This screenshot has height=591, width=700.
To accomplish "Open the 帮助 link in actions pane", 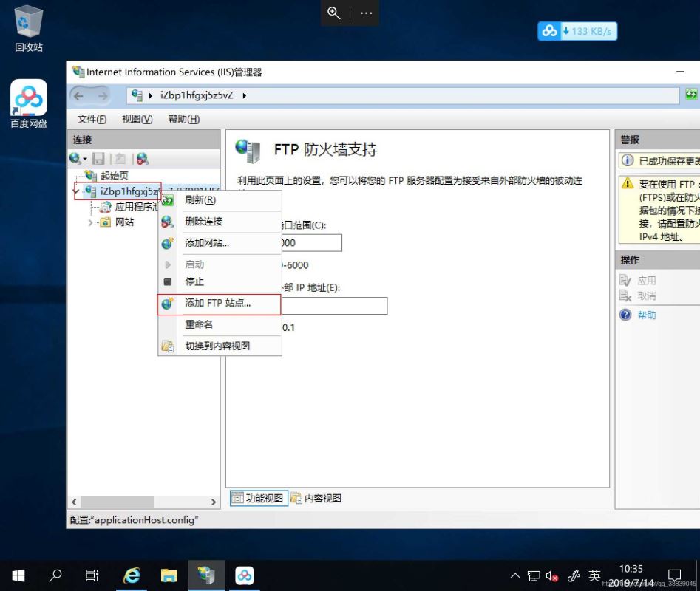I will tap(647, 315).
